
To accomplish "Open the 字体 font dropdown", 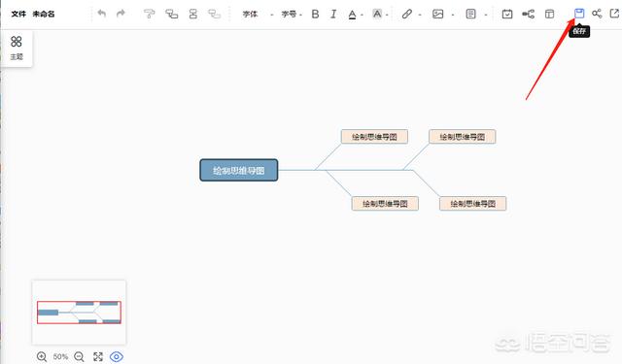I will (258, 15).
